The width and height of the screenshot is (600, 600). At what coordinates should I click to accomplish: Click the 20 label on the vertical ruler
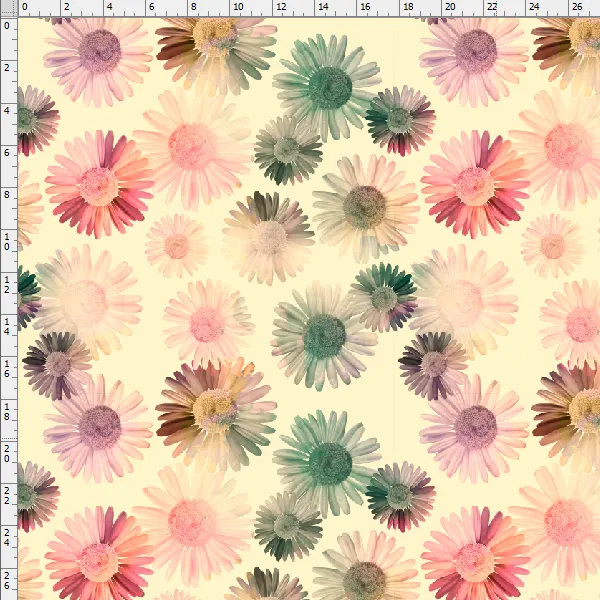click(x=7, y=453)
